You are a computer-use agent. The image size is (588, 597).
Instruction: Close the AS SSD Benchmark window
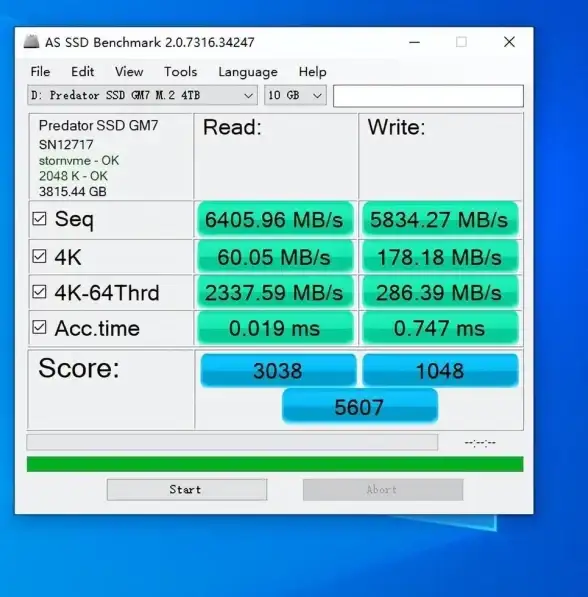(509, 42)
